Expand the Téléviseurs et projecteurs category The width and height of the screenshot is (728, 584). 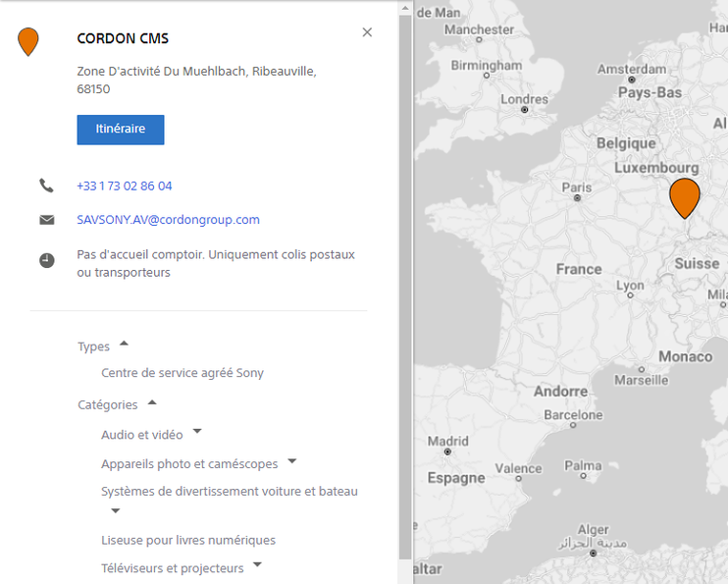pos(257,565)
